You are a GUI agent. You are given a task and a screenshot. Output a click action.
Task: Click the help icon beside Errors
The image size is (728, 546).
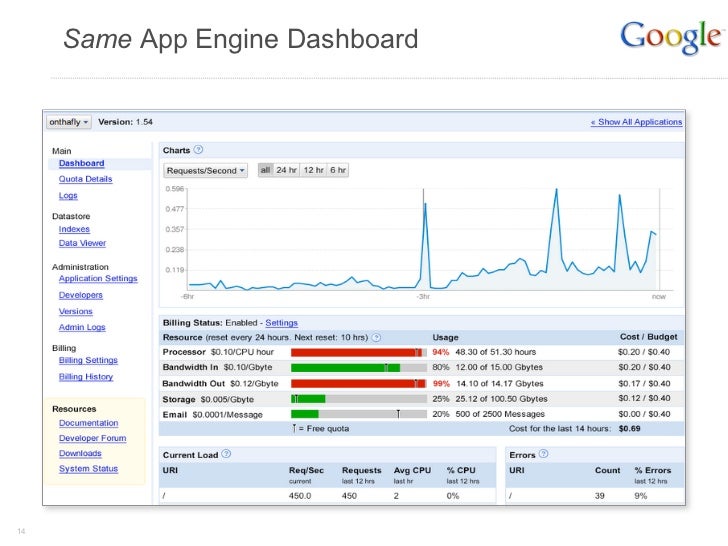point(546,454)
